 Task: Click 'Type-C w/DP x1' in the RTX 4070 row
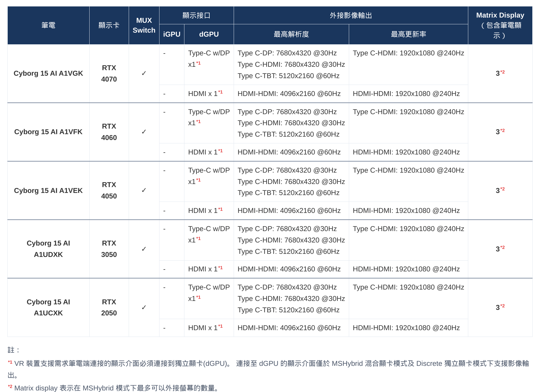pos(209,59)
